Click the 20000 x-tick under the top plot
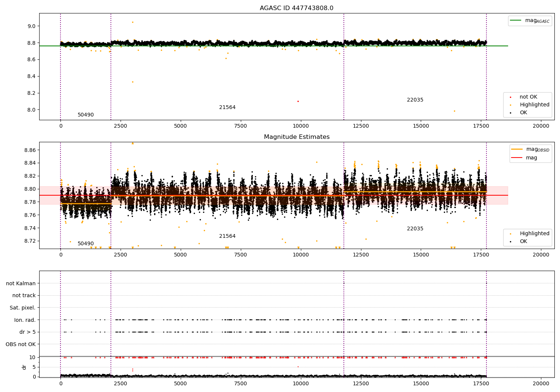 (541, 126)
